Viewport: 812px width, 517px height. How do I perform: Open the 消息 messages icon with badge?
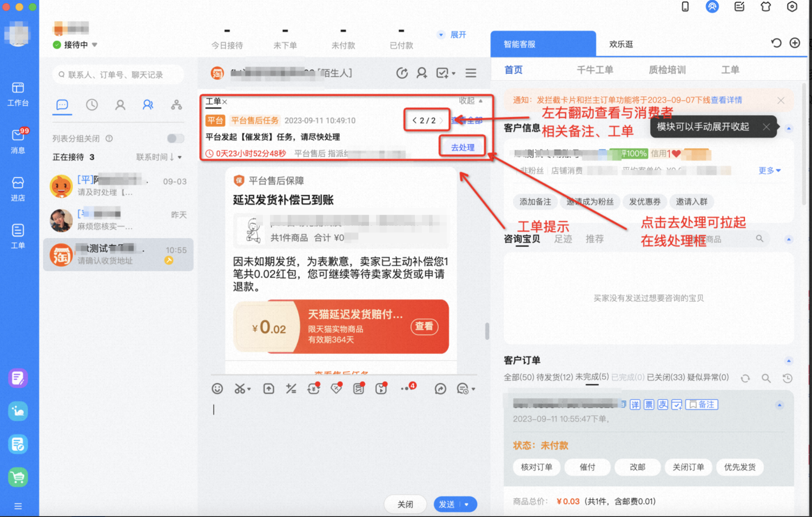pos(18,141)
